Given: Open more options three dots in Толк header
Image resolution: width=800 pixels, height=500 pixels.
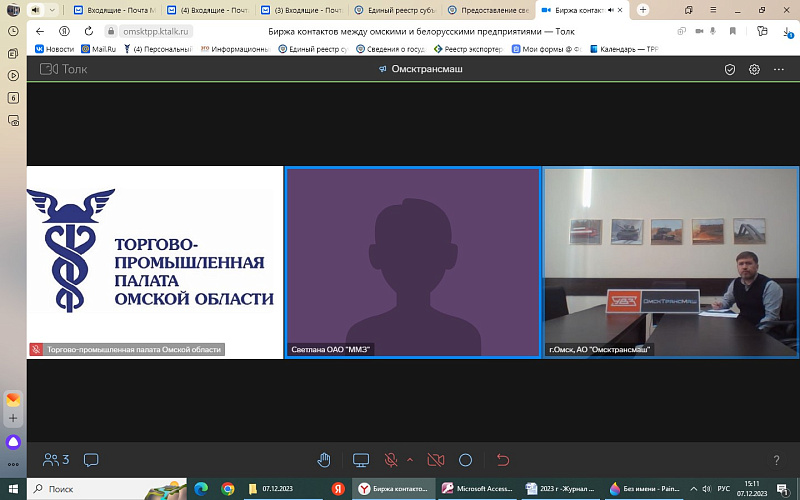Looking at the screenshot, I should [x=779, y=69].
